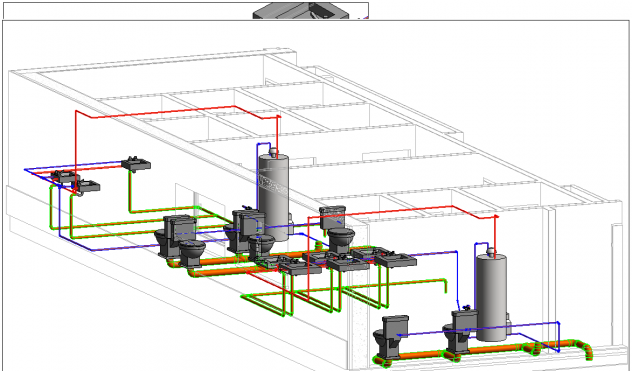
Task: Select the water heater tank at lower right
Action: pos(491,297)
